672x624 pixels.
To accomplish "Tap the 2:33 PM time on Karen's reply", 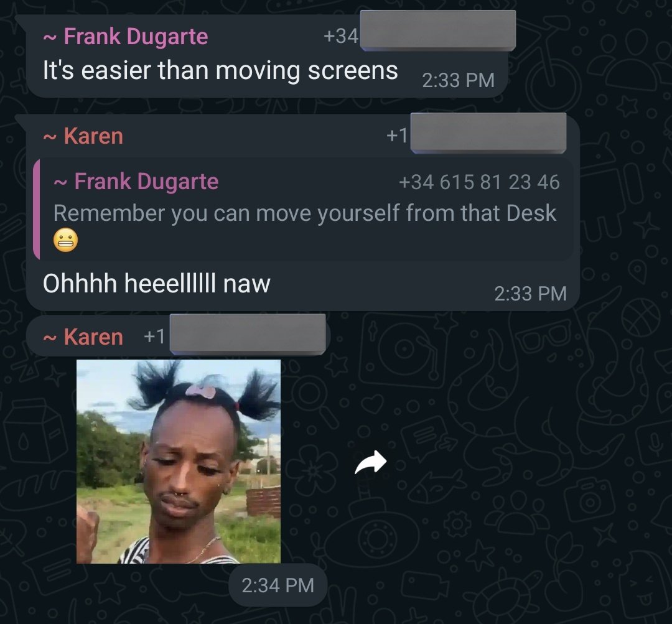I will 531,294.
